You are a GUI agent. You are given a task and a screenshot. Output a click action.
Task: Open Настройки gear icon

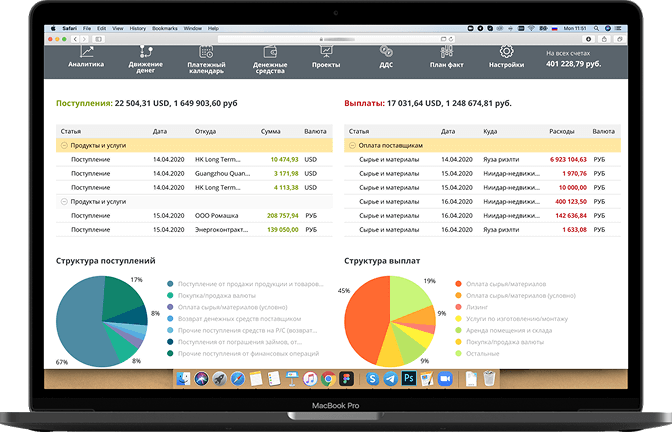[x=506, y=52]
